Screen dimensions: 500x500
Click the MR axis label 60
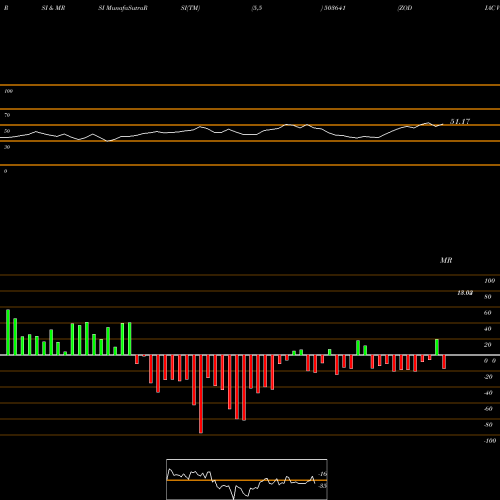tap(488, 313)
